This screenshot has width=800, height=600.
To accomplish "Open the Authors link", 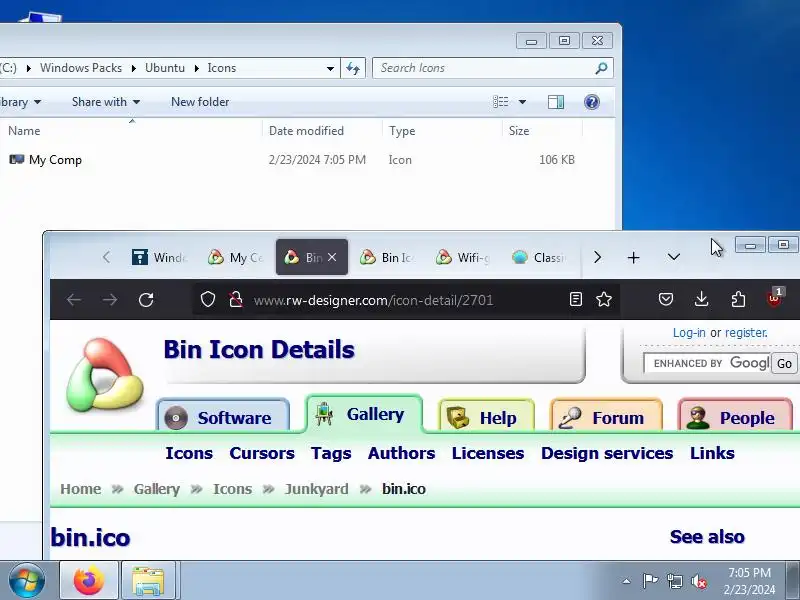I will [402, 453].
